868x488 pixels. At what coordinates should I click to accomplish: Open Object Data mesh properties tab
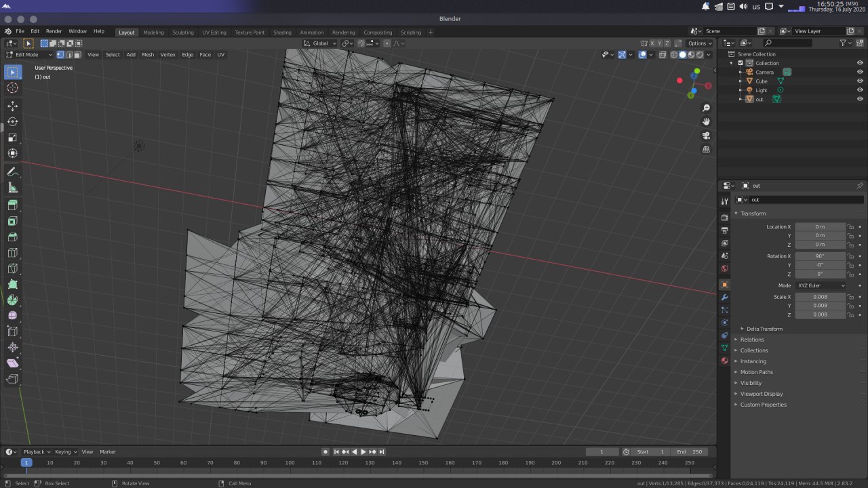click(724, 348)
